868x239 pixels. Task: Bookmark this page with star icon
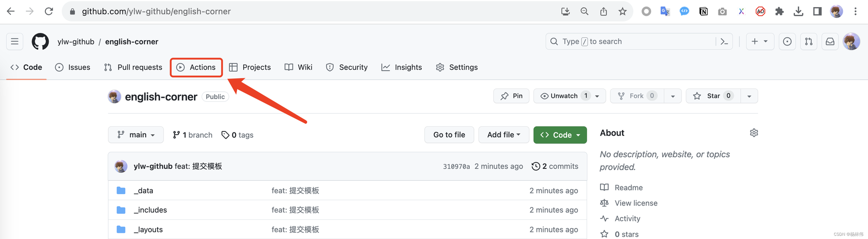point(622,11)
